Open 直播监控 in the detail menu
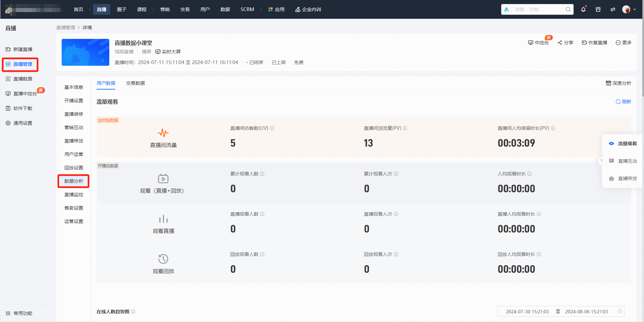 [x=74, y=195]
